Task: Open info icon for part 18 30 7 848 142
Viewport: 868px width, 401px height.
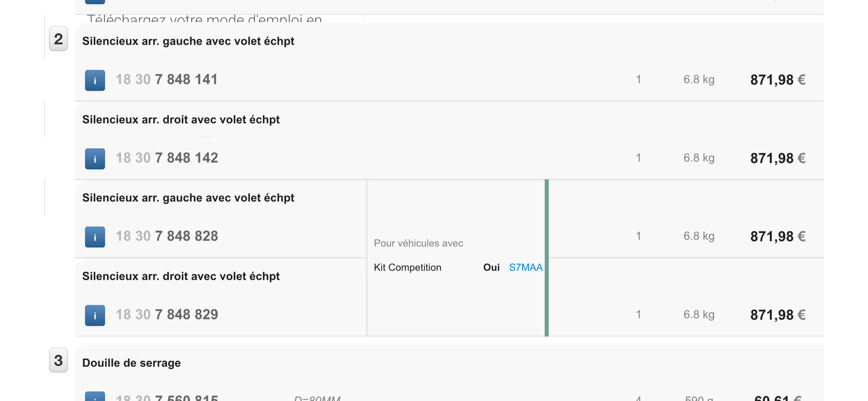Action: tap(95, 159)
